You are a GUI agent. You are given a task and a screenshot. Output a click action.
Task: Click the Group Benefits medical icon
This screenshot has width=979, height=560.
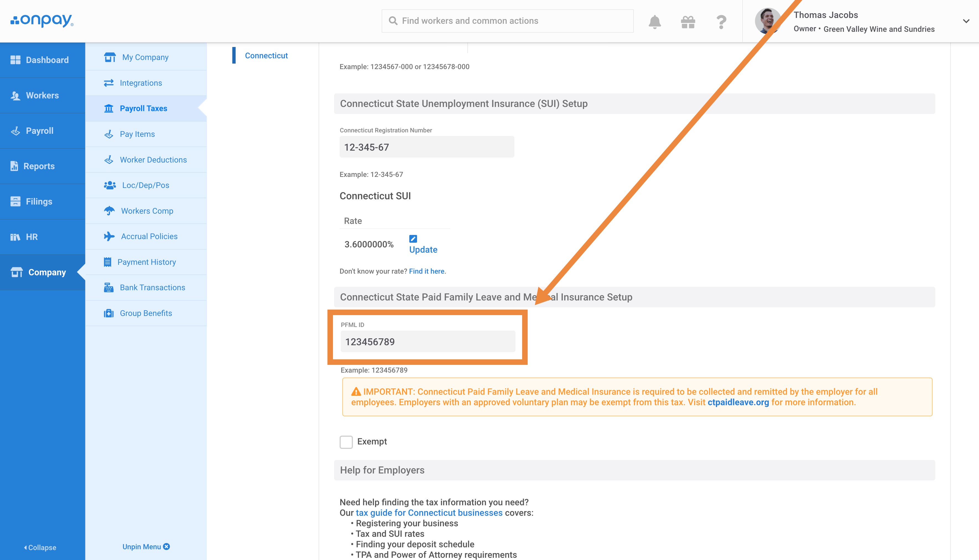[x=109, y=313]
